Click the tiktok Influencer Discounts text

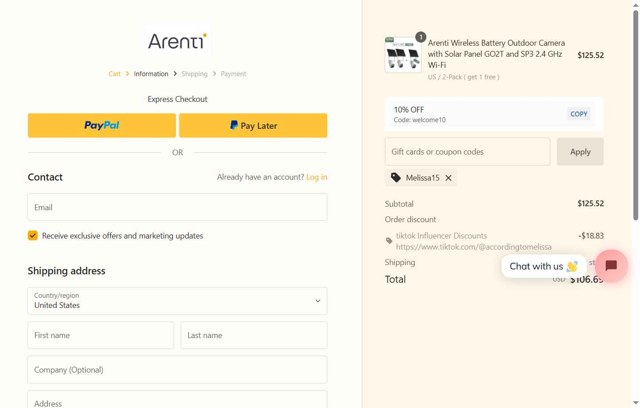(x=441, y=236)
